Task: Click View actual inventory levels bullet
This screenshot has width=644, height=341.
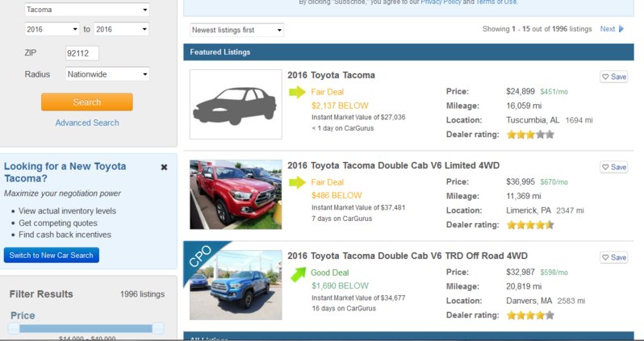Action: click(x=67, y=211)
